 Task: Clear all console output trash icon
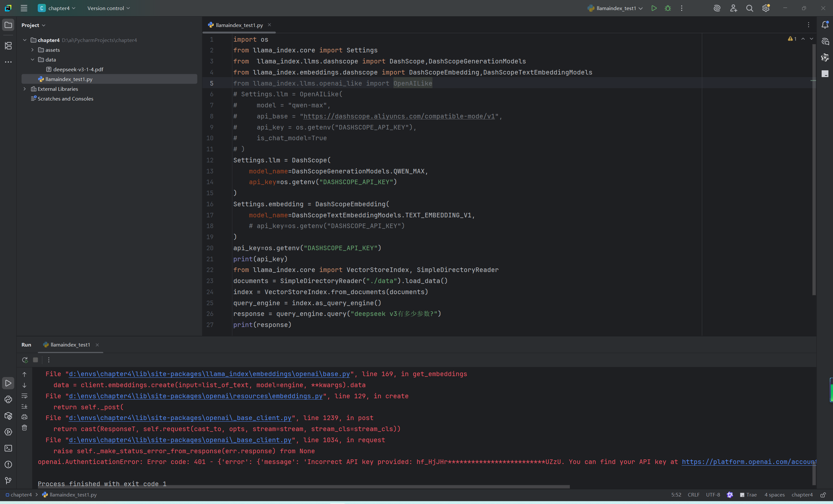(x=24, y=428)
